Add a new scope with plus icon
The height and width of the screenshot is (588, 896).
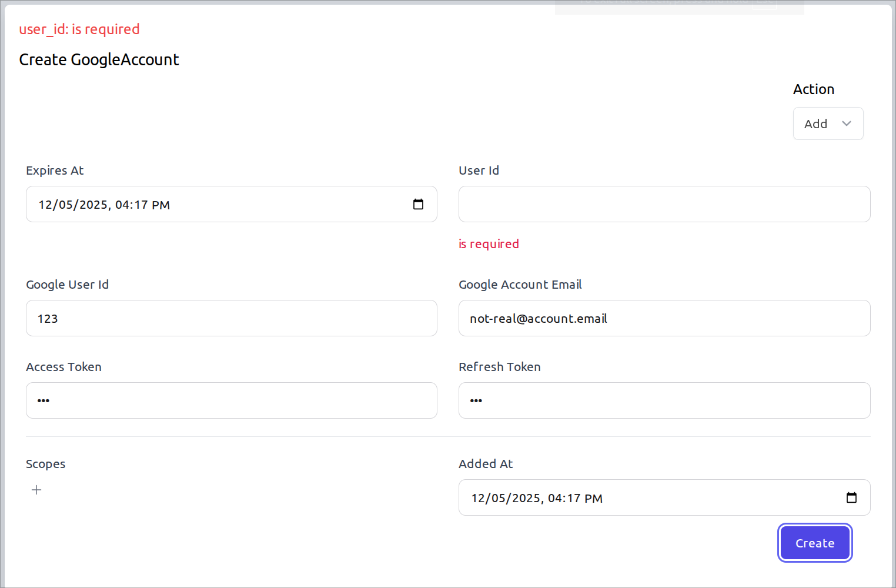(36, 490)
